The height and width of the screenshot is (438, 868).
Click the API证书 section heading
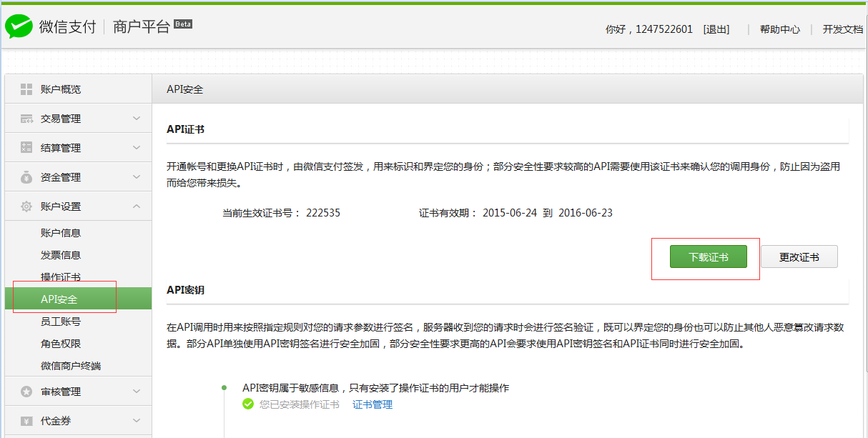pyautogui.click(x=186, y=129)
